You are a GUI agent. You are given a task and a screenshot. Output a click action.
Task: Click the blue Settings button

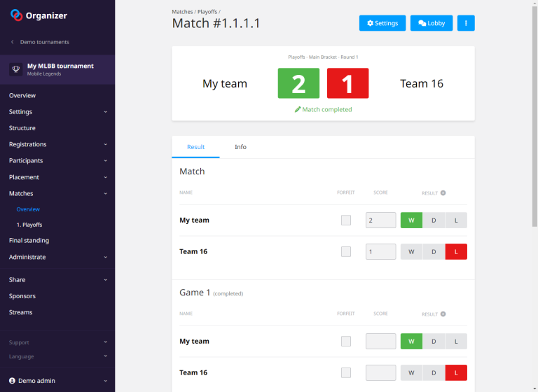point(382,23)
